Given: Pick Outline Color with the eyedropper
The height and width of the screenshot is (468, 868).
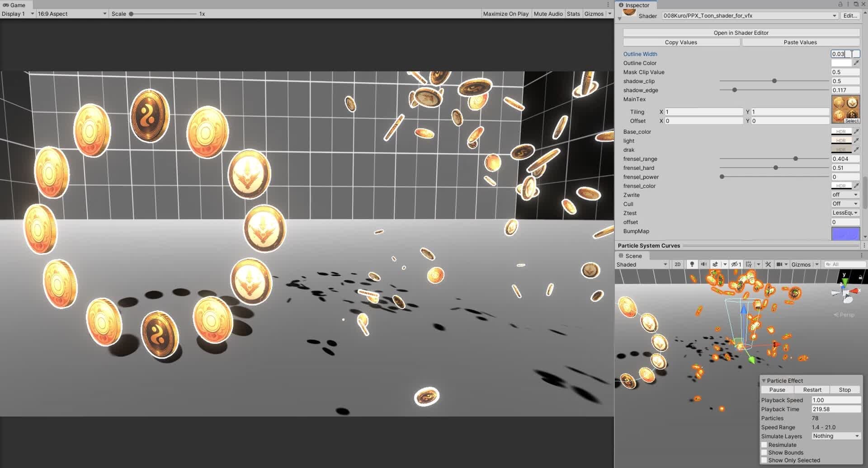Looking at the screenshot, I should pos(857,63).
